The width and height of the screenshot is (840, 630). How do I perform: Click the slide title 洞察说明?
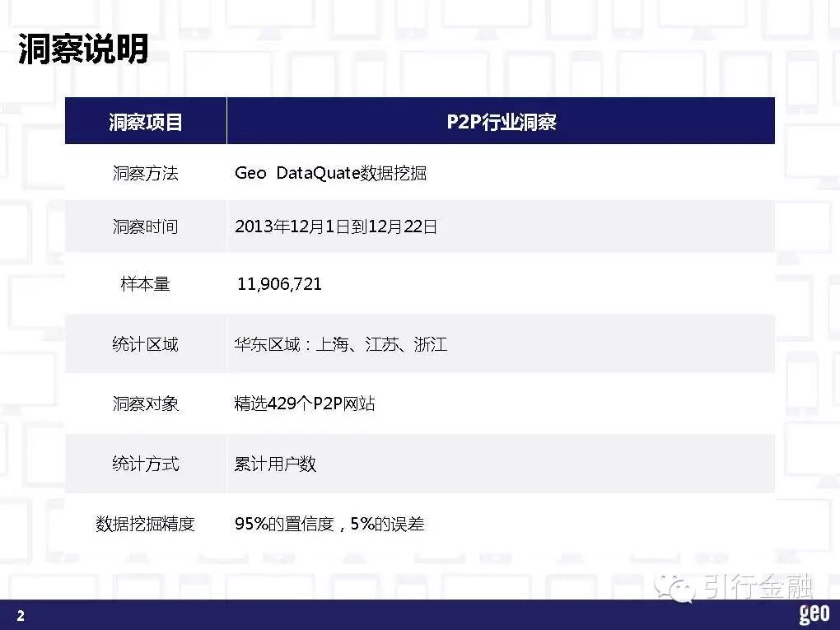[83, 49]
